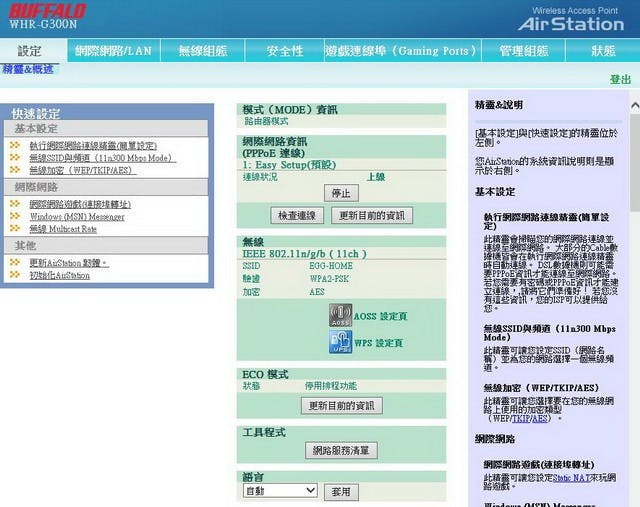Click arrow icon beside Windows (MSN) Messenger

tap(15, 216)
